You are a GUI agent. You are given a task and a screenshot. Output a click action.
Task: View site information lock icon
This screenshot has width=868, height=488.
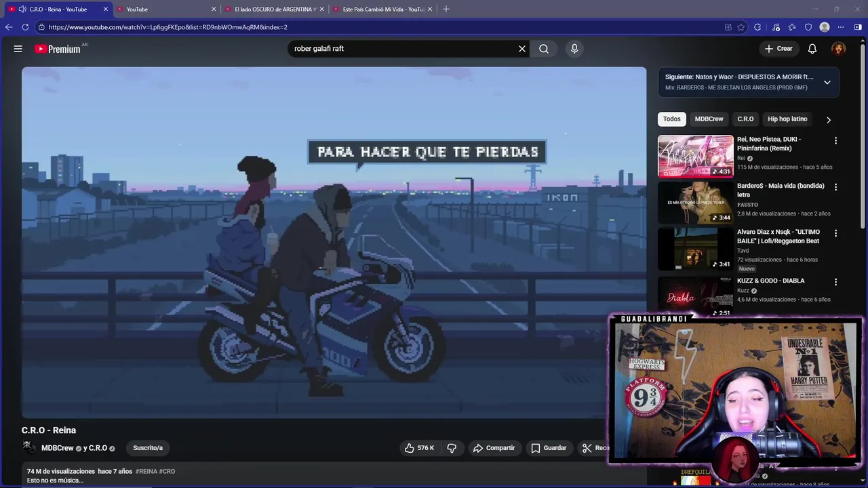pyautogui.click(x=41, y=27)
